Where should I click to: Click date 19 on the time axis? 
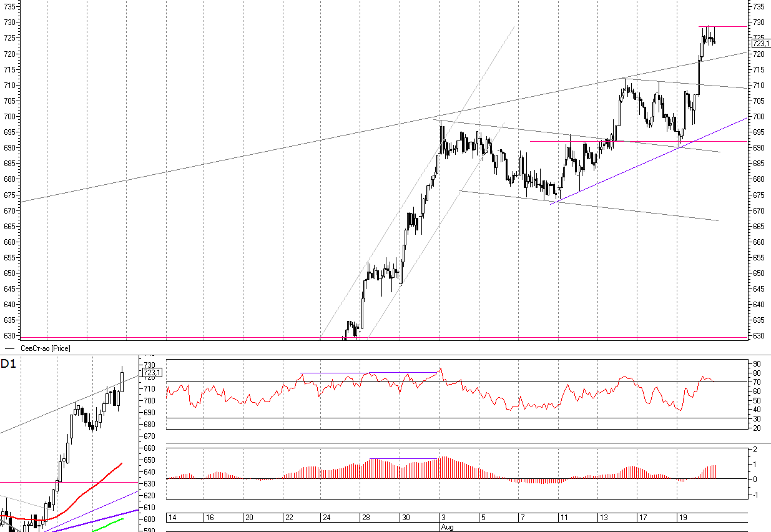click(684, 518)
